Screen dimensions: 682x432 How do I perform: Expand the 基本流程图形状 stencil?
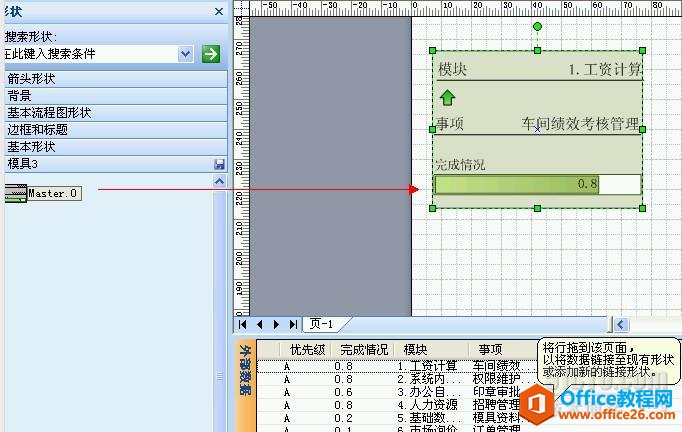click(116, 113)
